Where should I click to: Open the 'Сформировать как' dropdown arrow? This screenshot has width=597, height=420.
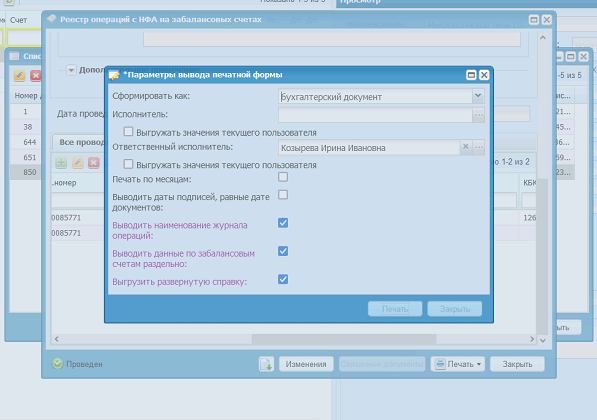[478, 96]
